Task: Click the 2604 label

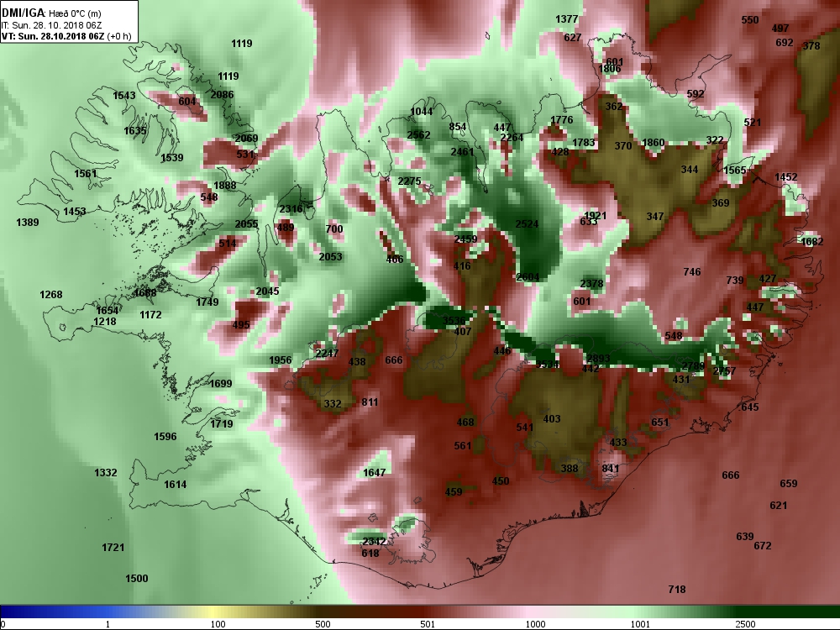Action: click(x=528, y=277)
